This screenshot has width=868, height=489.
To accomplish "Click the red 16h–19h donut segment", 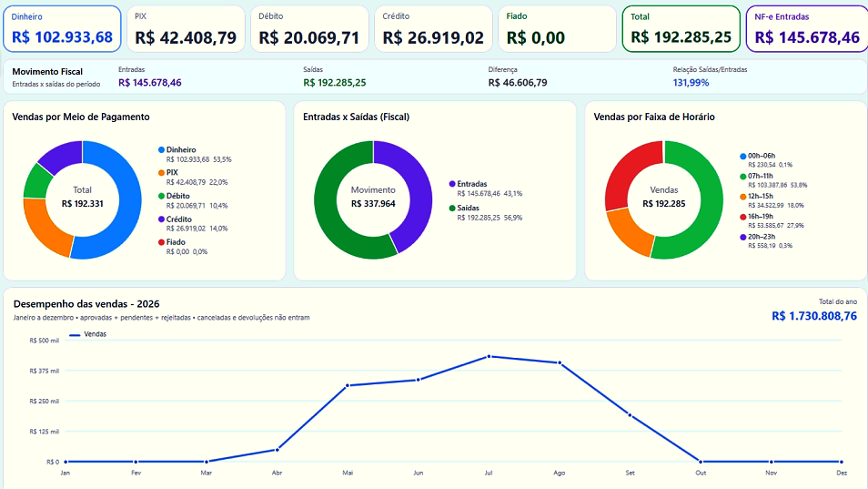I will pos(622,170).
